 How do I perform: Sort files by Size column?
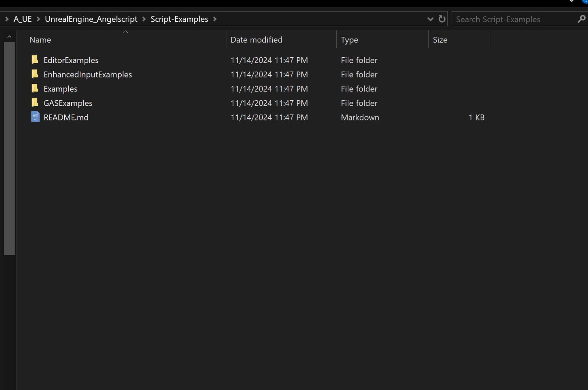click(440, 40)
